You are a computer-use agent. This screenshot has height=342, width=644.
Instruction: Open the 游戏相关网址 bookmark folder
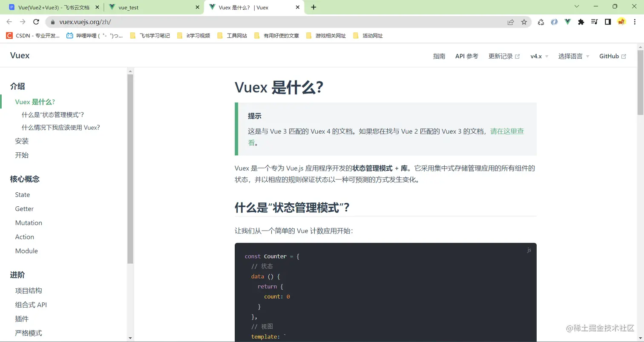pyautogui.click(x=326, y=36)
